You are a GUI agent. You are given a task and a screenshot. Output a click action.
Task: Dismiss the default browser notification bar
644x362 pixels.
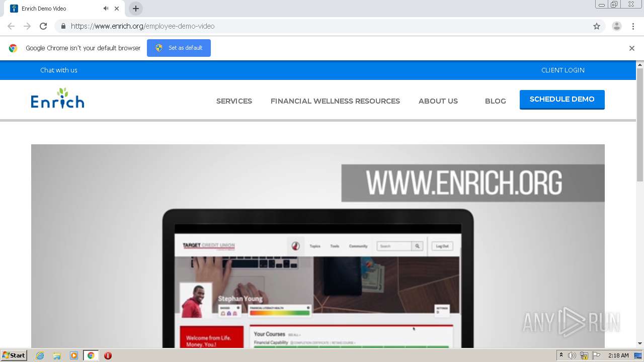click(x=632, y=48)
